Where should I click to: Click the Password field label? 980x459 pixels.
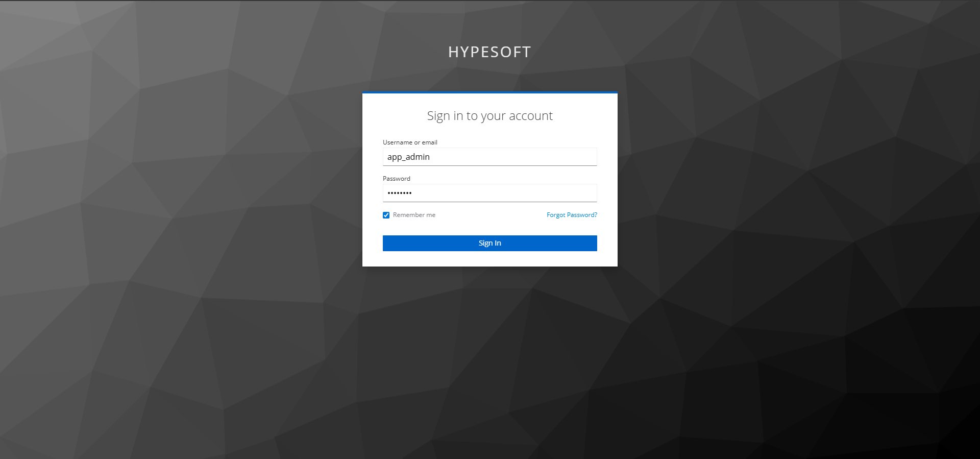click(x=397, y=179)
